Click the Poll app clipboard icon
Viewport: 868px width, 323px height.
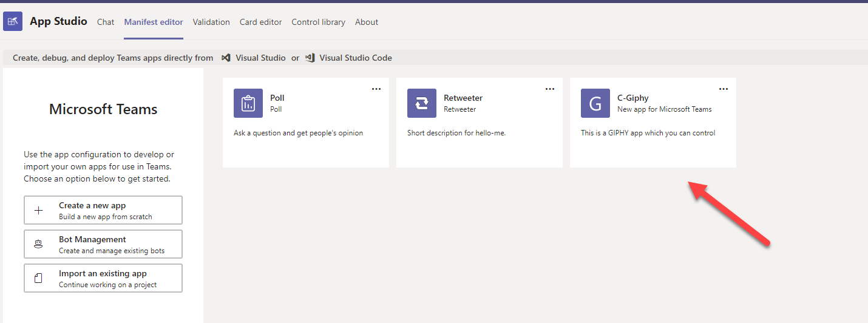pyautogui.click(x=248, y=103)
